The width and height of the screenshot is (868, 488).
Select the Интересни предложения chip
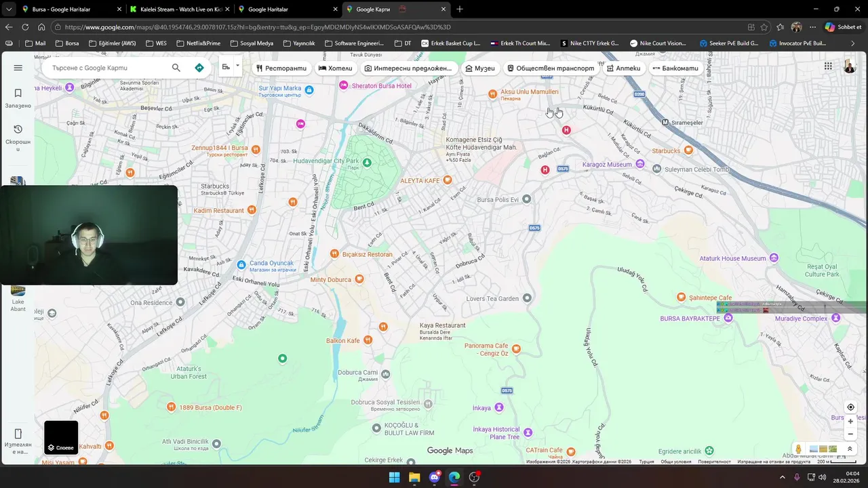pyautogui.click(x=408, y=68)
